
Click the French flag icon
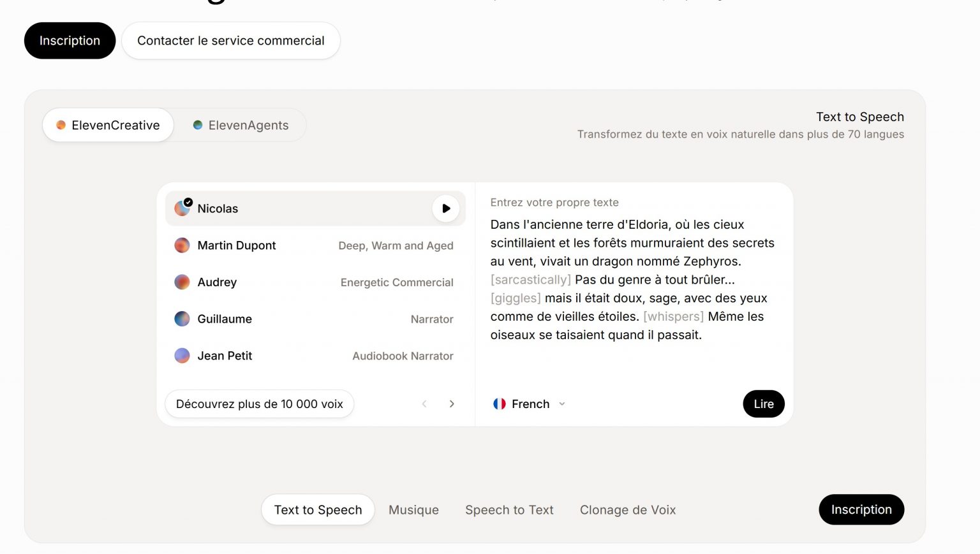[x=500, y=404]
